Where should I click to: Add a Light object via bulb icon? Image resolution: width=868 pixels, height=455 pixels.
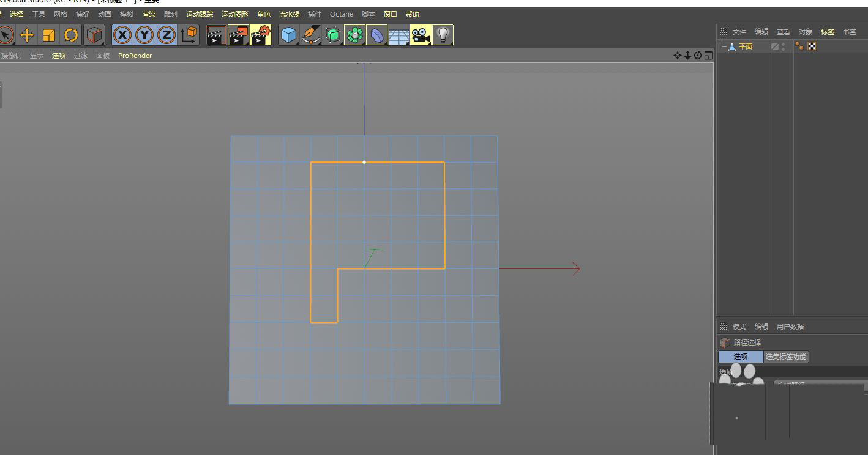coord(443,35)
